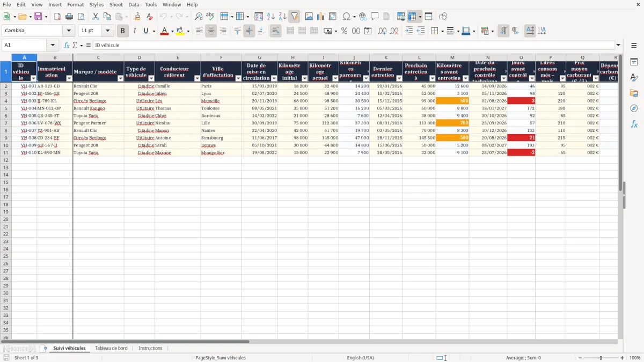Open filter dropdown for Ville d'affectation column
This screenshot has height=362, width=644.
[x=238, y=78]
